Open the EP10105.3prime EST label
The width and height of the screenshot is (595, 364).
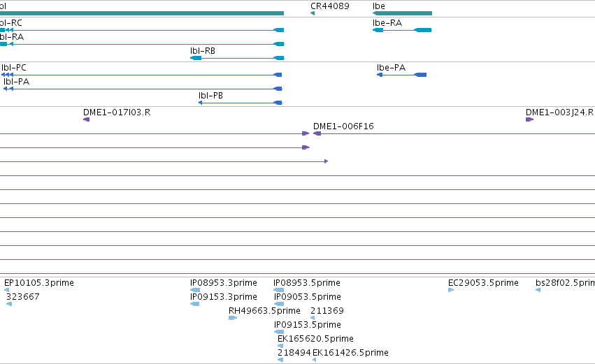tap(39, 283)
